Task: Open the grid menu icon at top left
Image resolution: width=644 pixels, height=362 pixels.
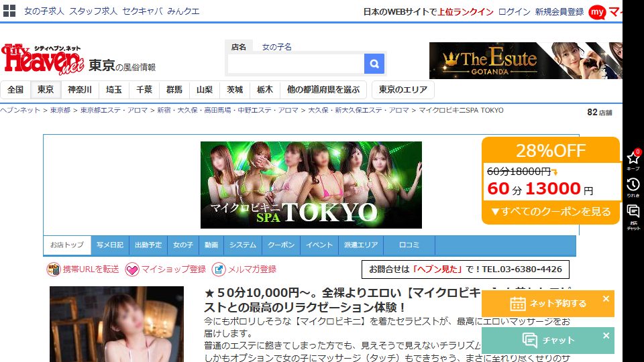Action: [9, 11]
